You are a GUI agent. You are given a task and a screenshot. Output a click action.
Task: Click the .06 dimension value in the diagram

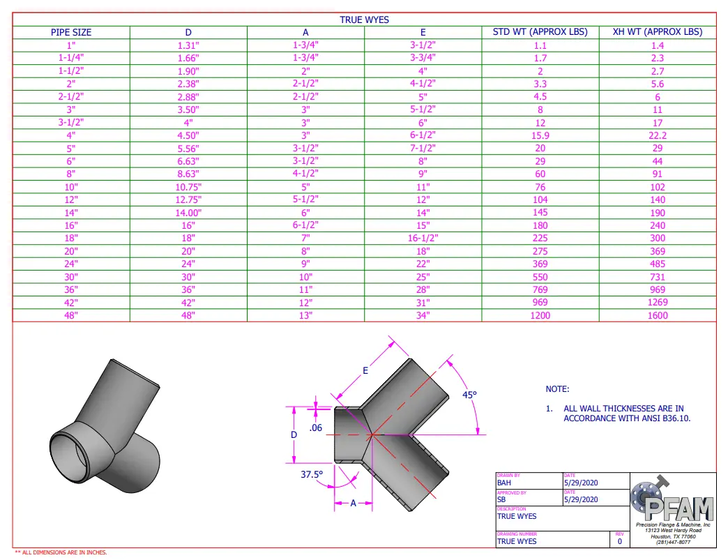point(315,427)
